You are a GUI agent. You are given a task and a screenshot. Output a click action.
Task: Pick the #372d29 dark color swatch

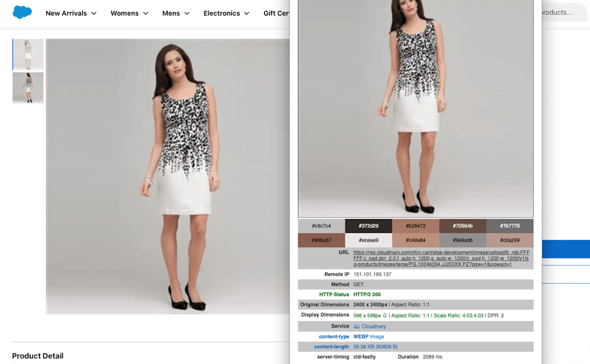(368, 226)
